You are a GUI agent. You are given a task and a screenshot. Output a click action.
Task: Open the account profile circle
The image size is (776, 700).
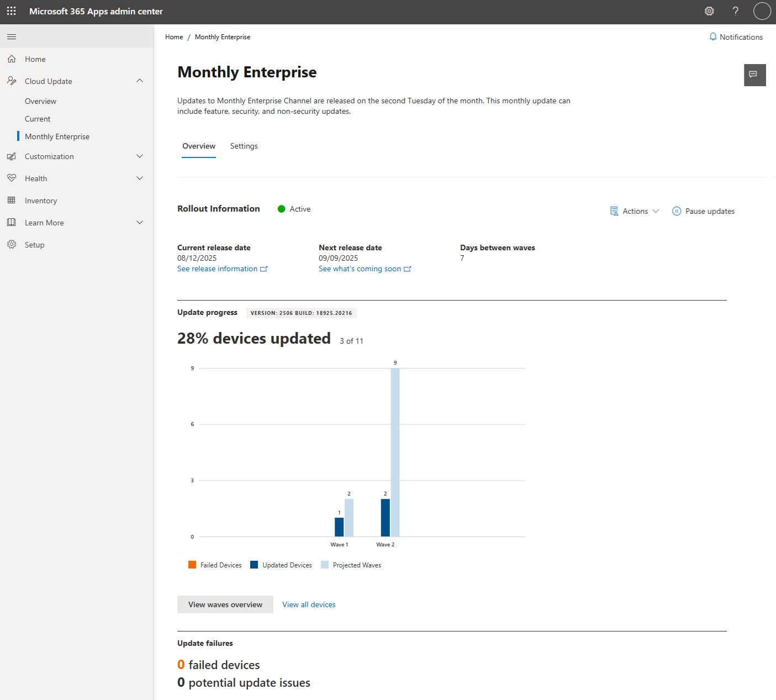tap(762, 11)
